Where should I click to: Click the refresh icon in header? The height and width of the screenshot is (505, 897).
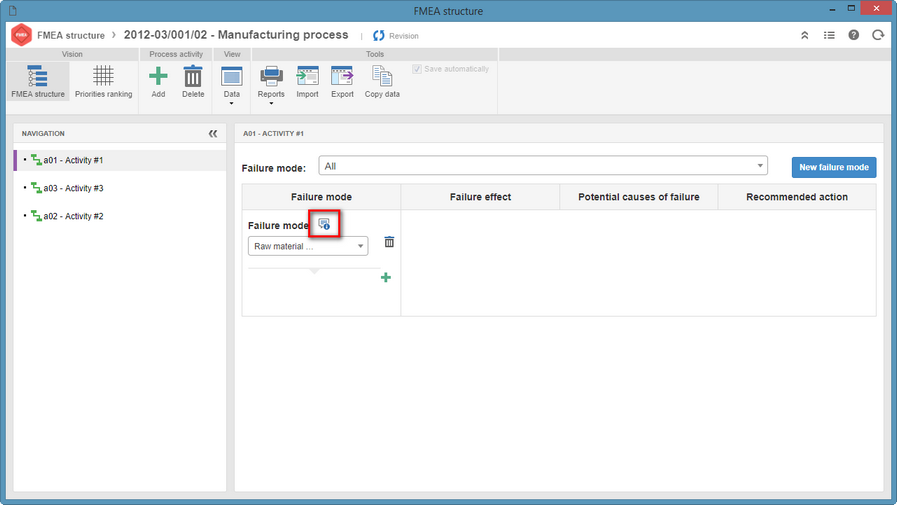[x=878, y=35]
